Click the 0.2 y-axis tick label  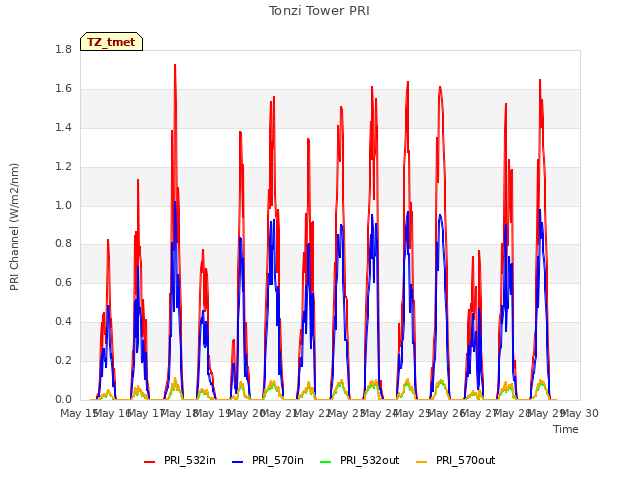point(63,360)
